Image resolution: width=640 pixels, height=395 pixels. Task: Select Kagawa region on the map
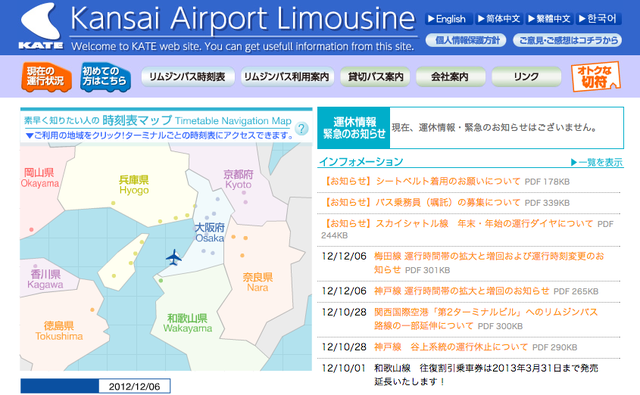45,280
